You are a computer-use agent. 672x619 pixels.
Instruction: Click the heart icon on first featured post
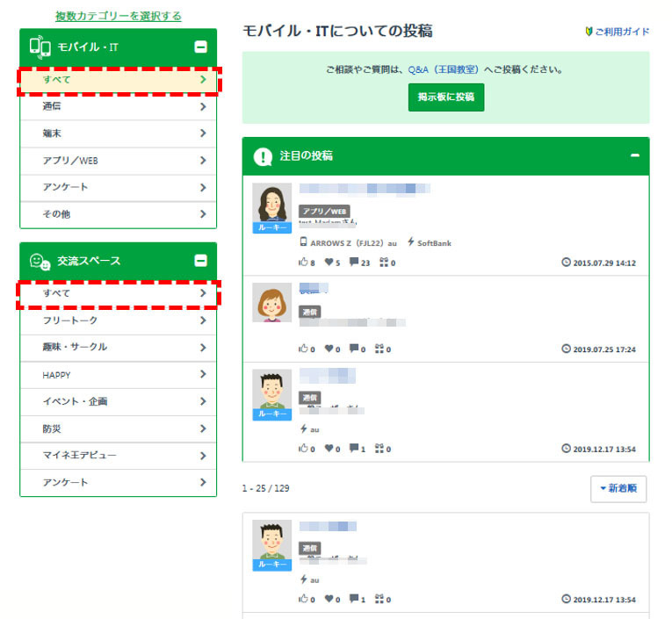329,262
